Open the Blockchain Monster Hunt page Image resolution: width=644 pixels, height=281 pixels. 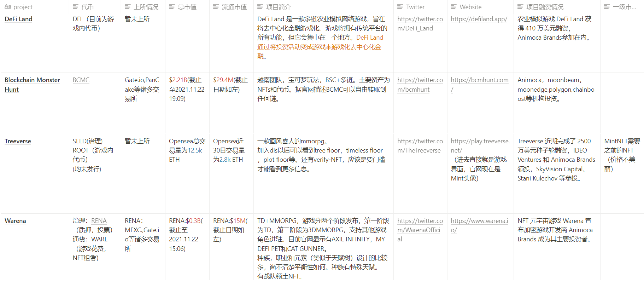tap(32, 85)
